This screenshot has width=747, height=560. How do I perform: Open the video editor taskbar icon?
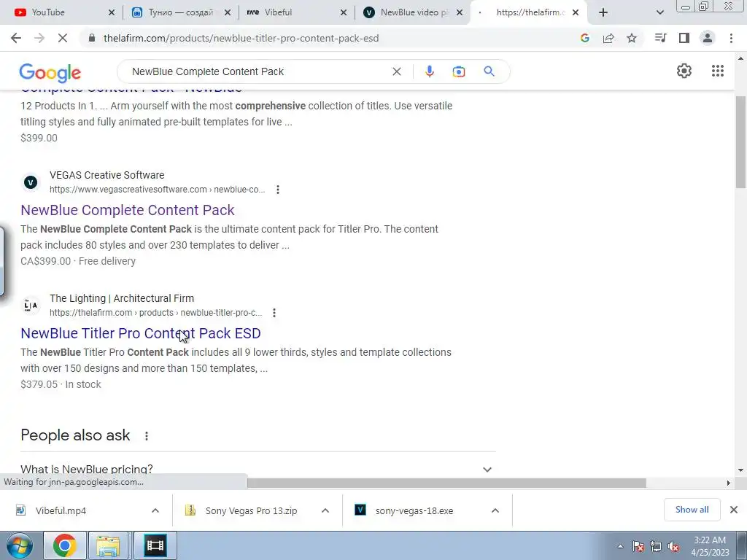155,545
